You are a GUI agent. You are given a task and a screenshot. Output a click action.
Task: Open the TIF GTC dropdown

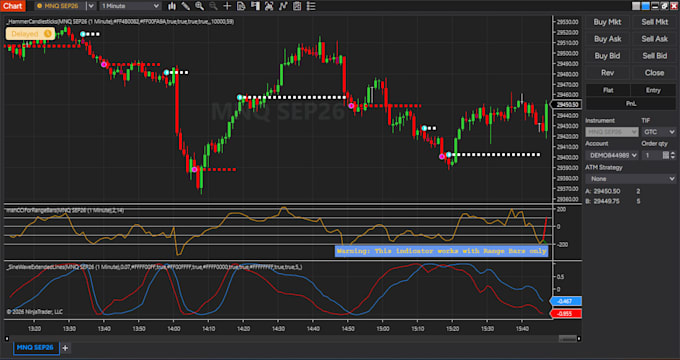pos(658,132)
